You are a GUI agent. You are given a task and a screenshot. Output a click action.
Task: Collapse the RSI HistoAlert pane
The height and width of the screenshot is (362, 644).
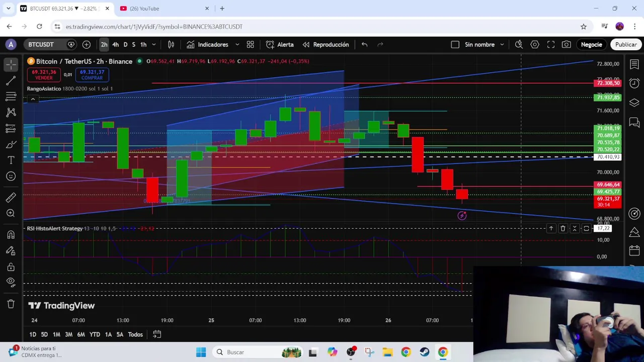[x=575, y=229]
